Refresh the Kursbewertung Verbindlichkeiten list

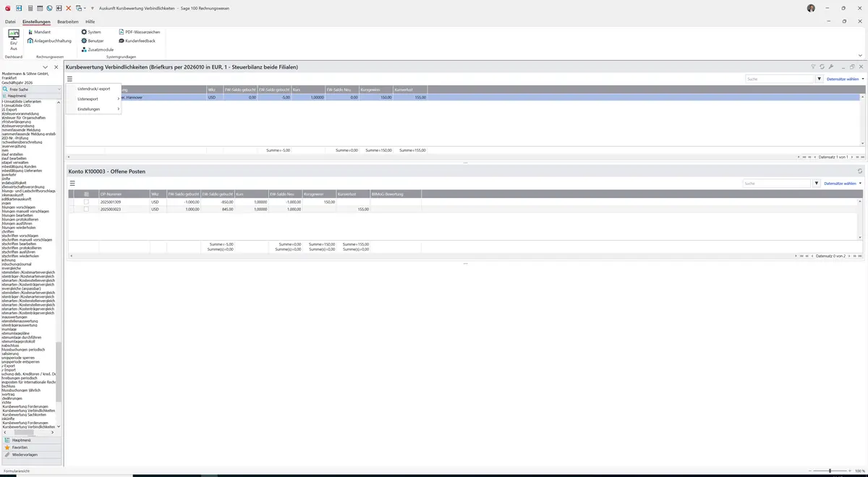(822, 66)
